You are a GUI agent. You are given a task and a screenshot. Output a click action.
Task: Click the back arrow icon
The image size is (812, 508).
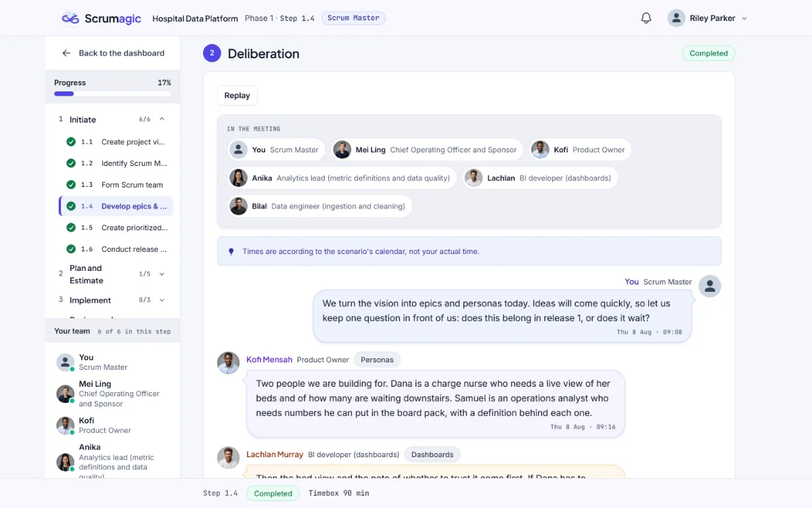66,53
